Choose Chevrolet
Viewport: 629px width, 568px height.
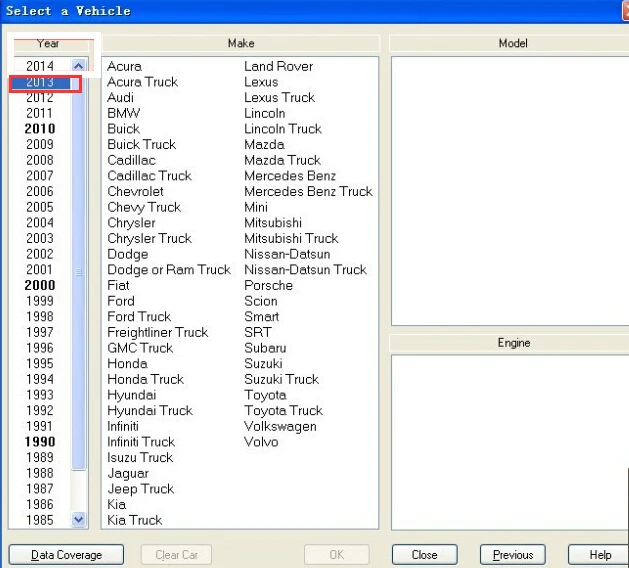pyautogui.click(x=135, y=191)
